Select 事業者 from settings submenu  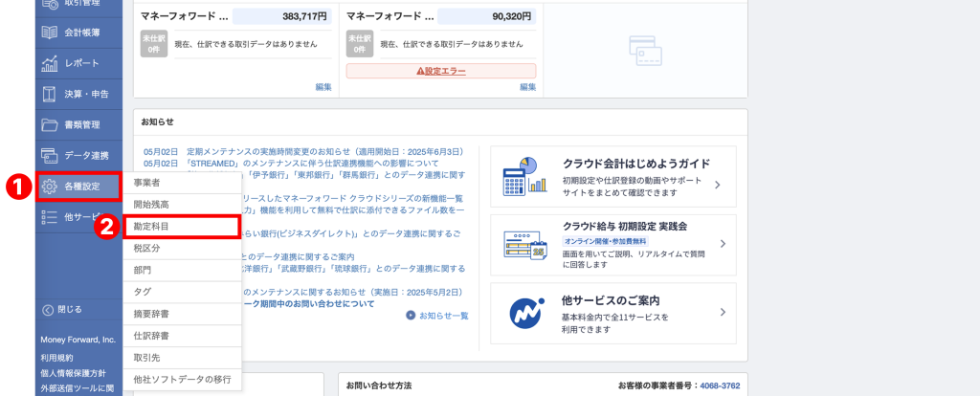[x=182, y=183]
